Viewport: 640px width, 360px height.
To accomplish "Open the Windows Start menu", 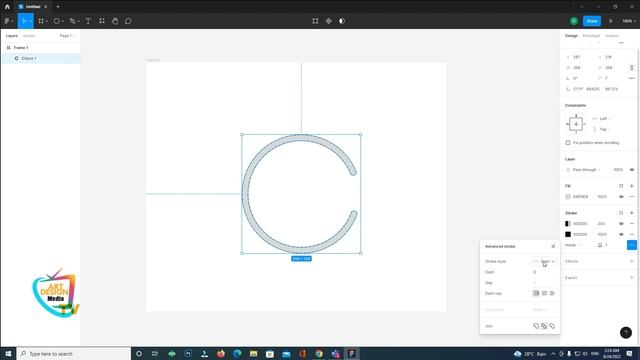I will coord(8,353).
